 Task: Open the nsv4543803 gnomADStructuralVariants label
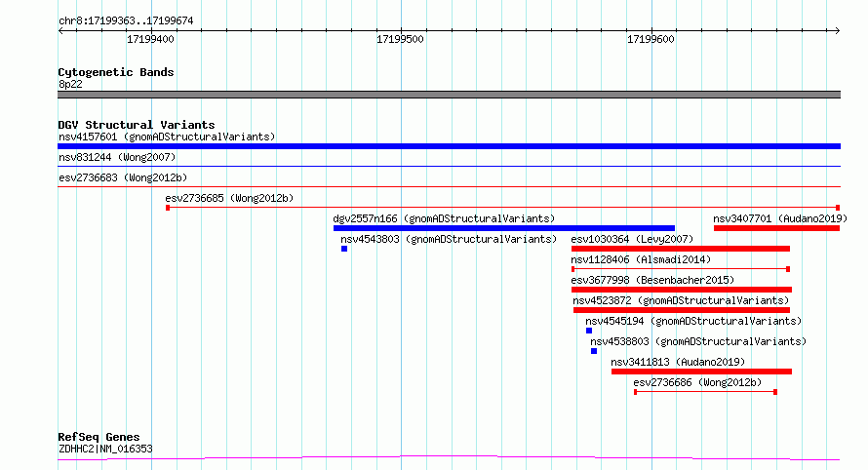coord(449,239)
